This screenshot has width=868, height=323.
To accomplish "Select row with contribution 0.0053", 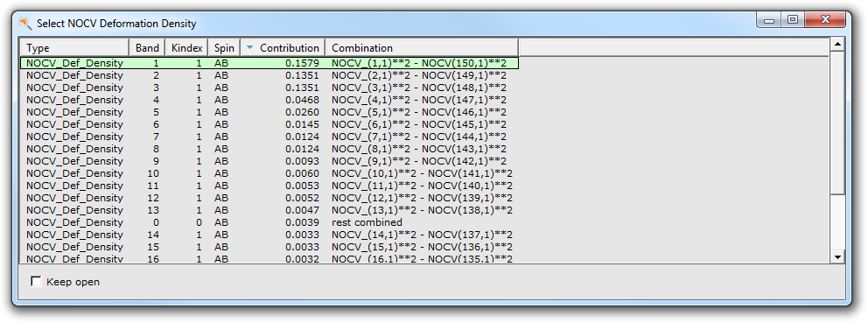I will click(269, 185).
